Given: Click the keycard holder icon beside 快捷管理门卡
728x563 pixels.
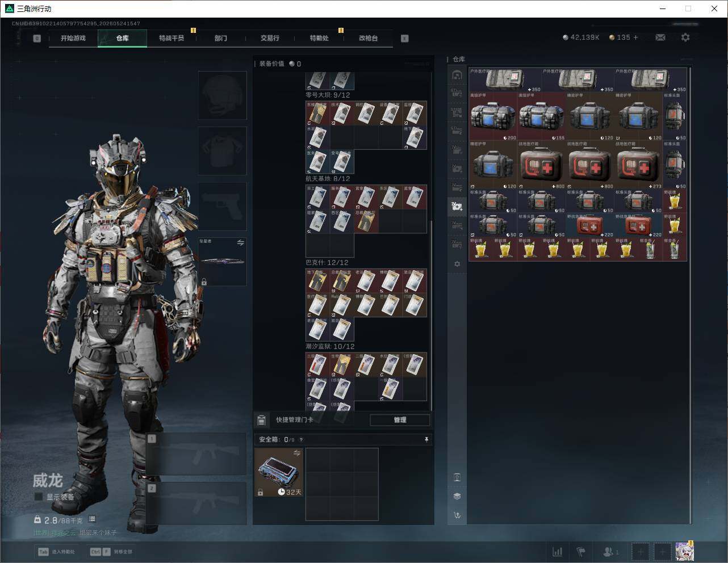Looking at the screenshot, I should coord(261,420).
